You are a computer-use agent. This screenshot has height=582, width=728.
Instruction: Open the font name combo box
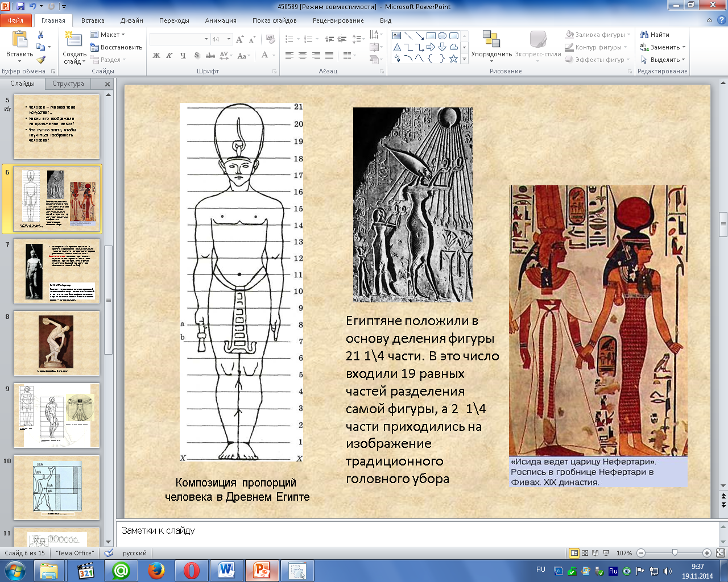pyautogui.click(x=179, y=39)
